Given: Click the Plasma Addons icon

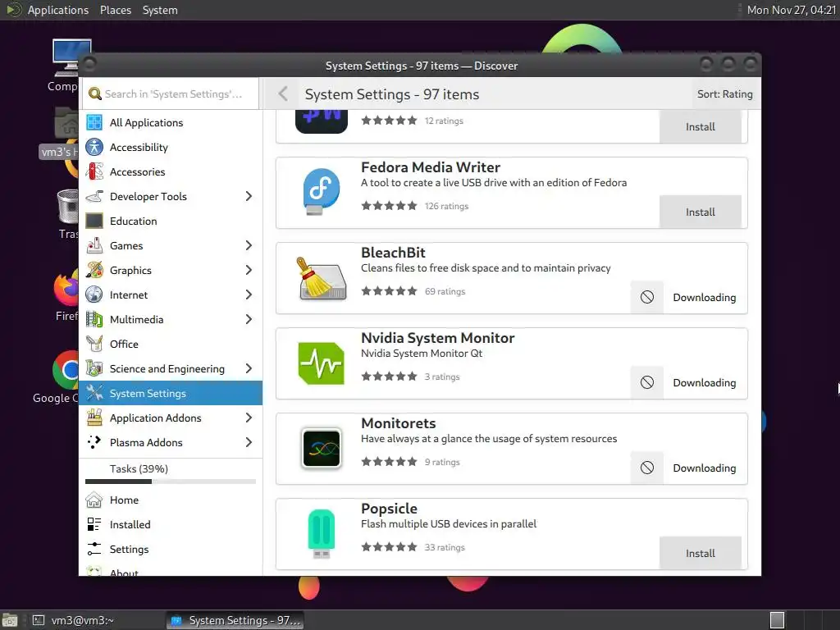Looking at the screenshot, I should 94,442.
